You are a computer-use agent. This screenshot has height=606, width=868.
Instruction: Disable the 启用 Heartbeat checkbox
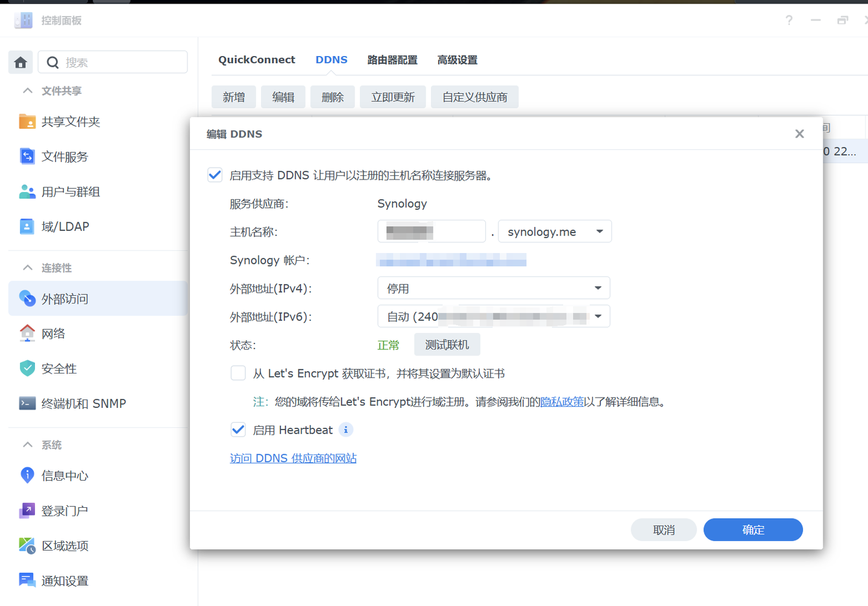point(238,430)
